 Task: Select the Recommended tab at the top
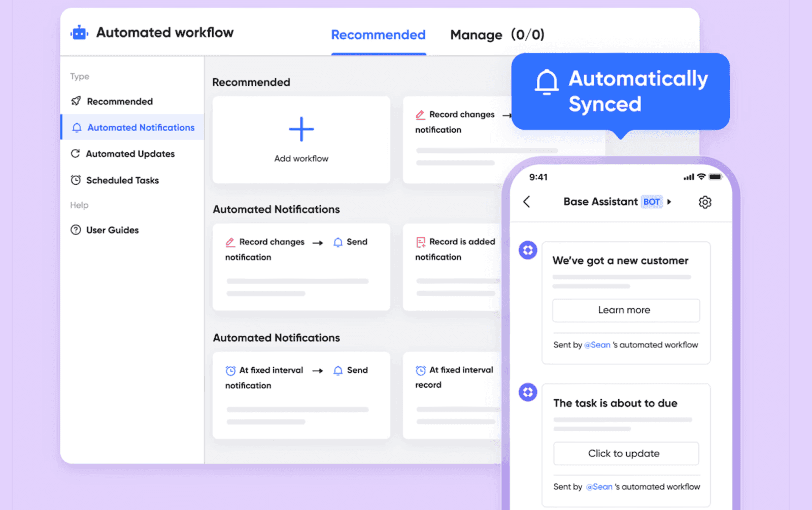click(378, 35)
